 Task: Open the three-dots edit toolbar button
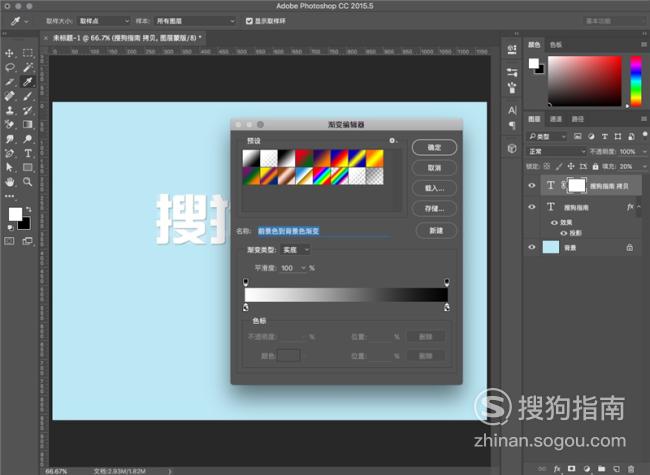click(9, 196)
